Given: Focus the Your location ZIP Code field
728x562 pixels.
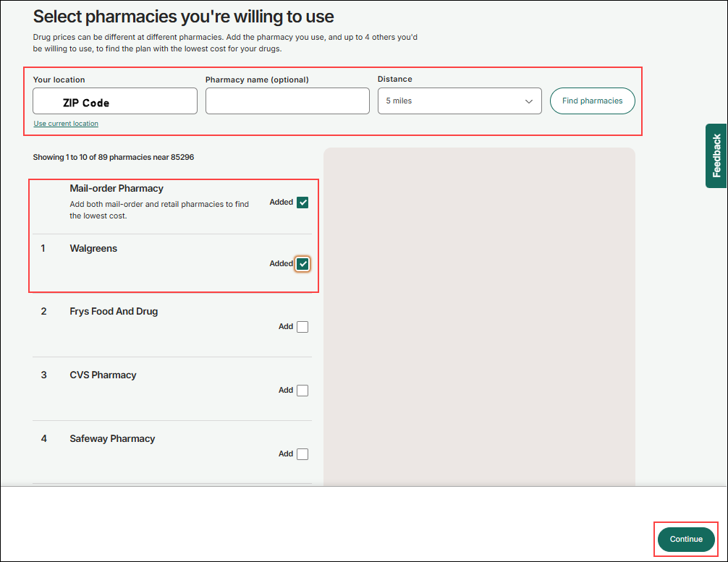Looking at the screenshot, I should point(115,101).
